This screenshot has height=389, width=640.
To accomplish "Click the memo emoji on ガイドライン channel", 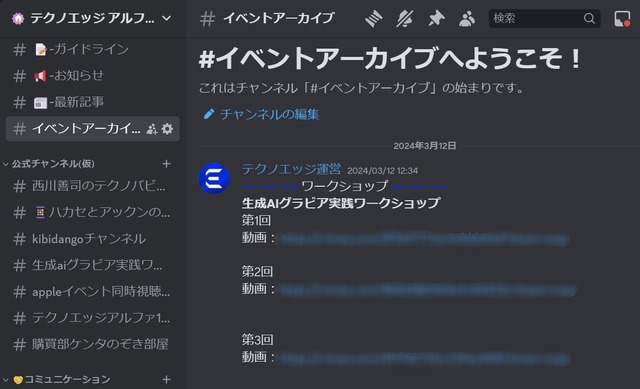I will pyautogui.click(x=40, y=49).
